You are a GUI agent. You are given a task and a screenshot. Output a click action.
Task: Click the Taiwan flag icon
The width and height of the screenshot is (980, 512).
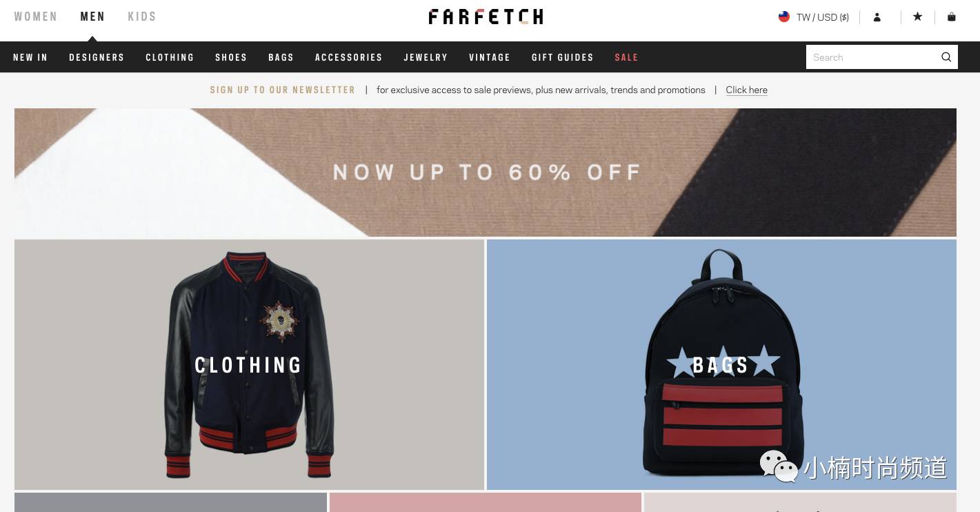coord(784,17)
